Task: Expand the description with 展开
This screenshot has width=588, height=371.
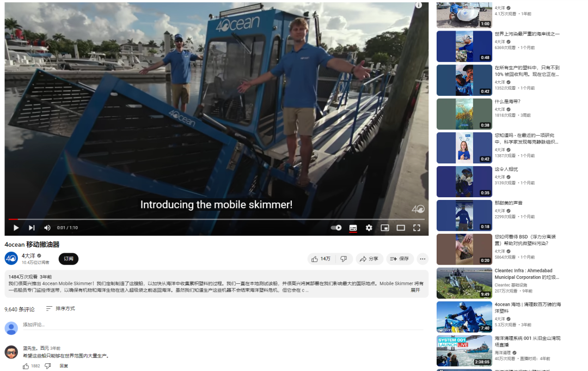Action: [x=415, y=290]
